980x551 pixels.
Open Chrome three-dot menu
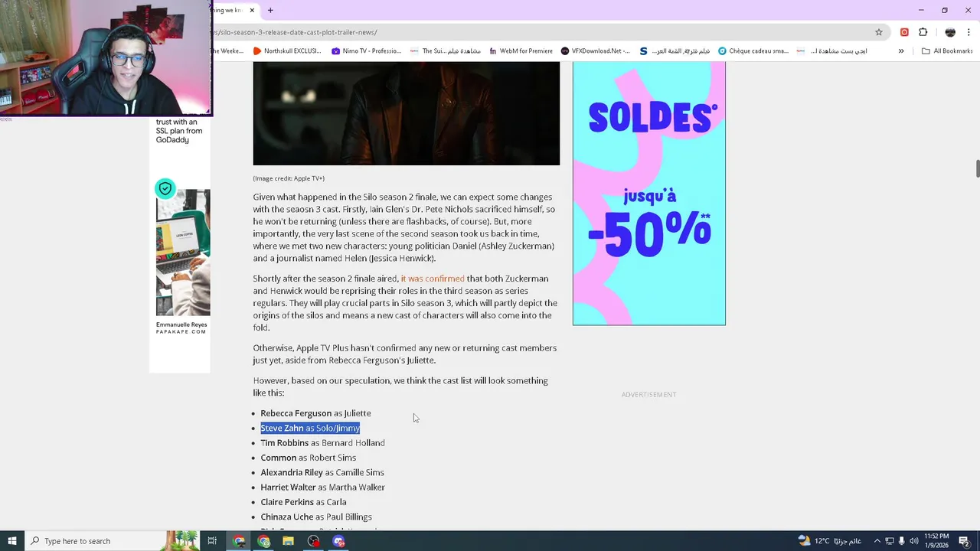969,32
